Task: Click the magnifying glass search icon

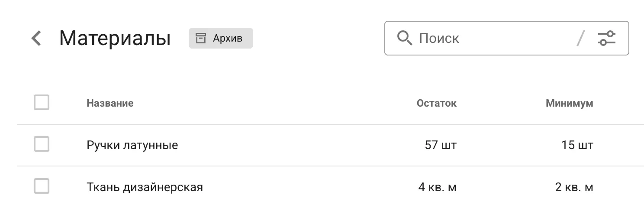Action: pyautogui.click(x=405, y=38)
